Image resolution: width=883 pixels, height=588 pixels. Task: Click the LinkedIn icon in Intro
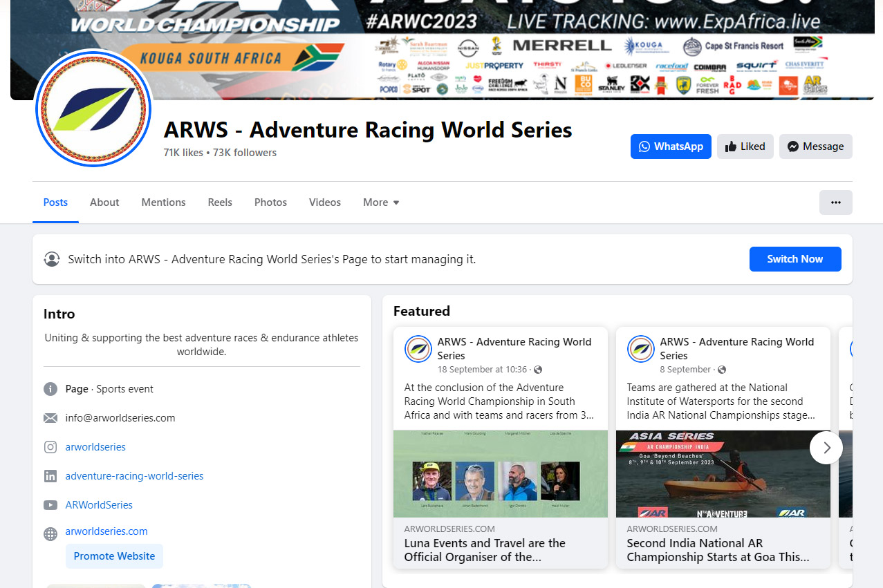click(50, 476)
